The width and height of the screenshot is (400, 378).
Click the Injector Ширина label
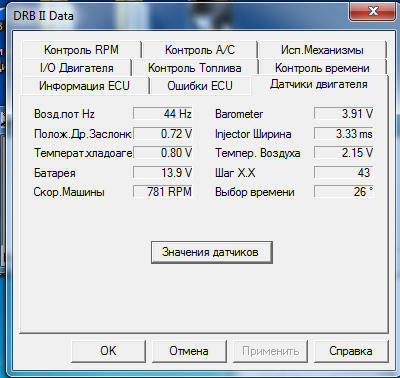click(253, 134)
